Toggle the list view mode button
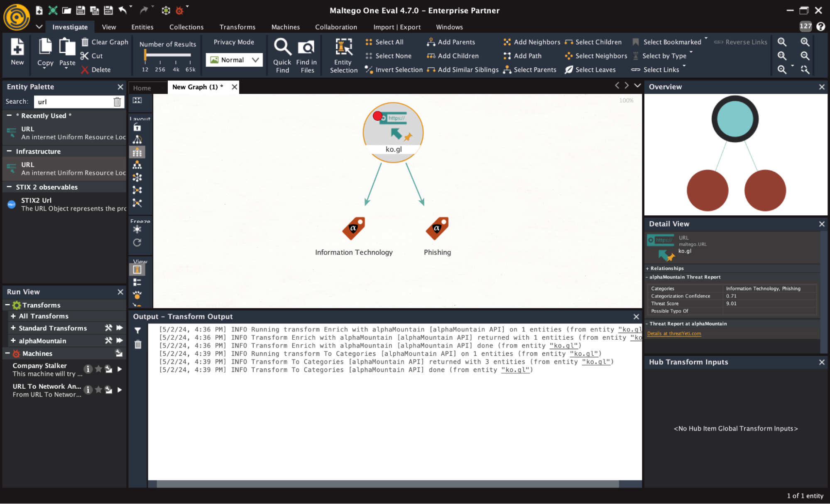This screenshot has height=504, width=830. (x=137, y=282)
